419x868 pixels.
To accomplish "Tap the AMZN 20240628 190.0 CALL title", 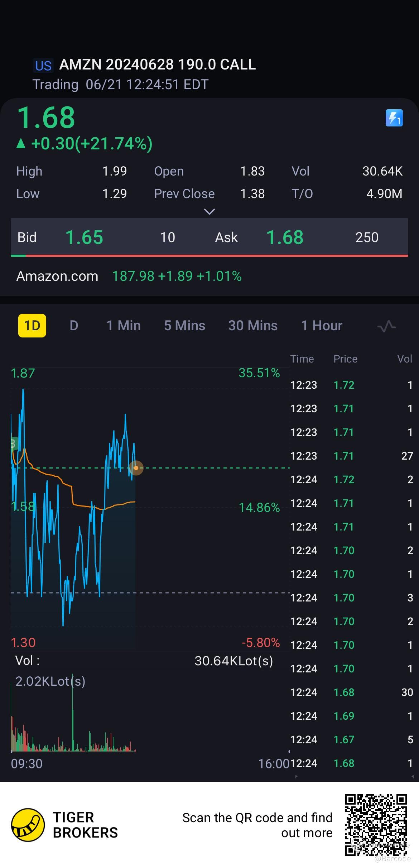I will coord(157,64).
